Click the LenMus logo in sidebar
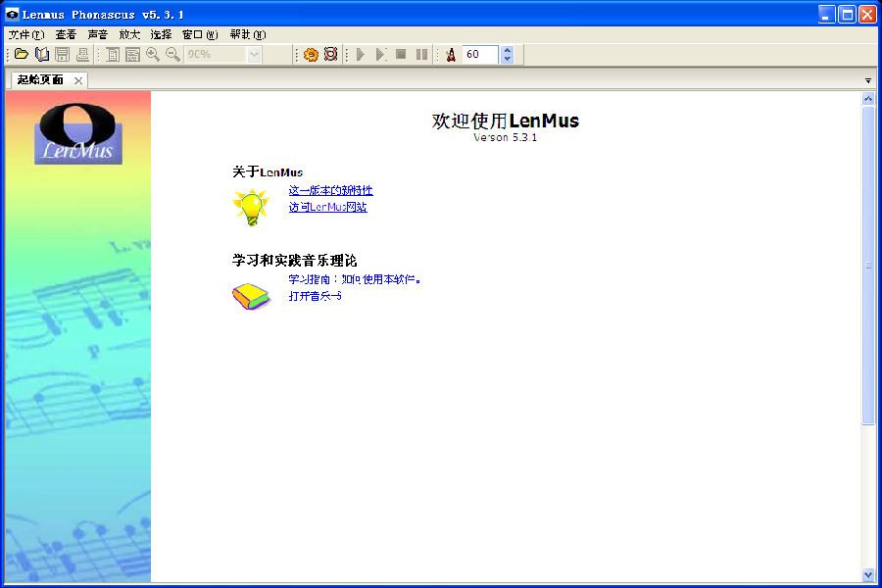 (x=77, y=132)
